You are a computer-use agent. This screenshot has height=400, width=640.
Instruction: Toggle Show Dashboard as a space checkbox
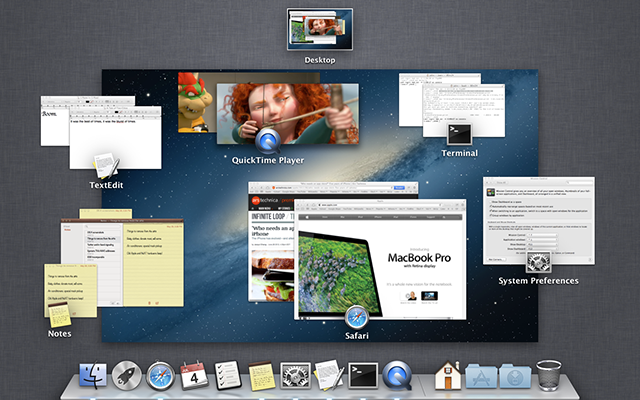[x=490, y=202]
